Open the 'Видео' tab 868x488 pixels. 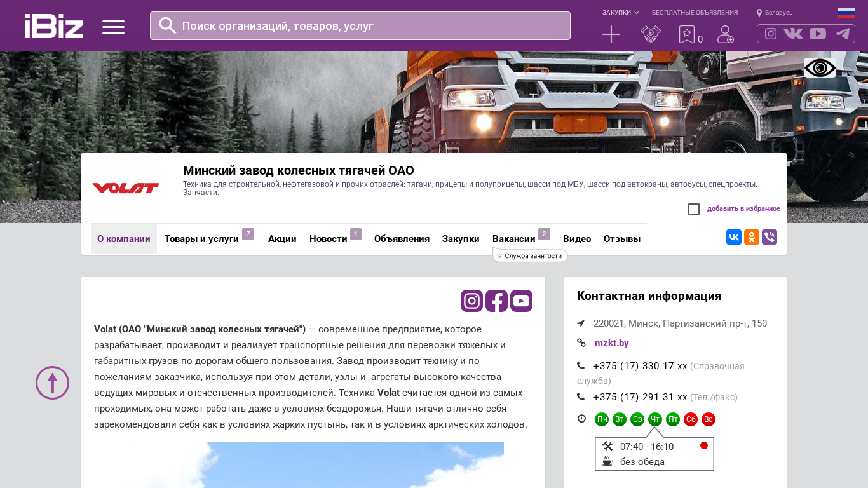click(x=577, y=239)
